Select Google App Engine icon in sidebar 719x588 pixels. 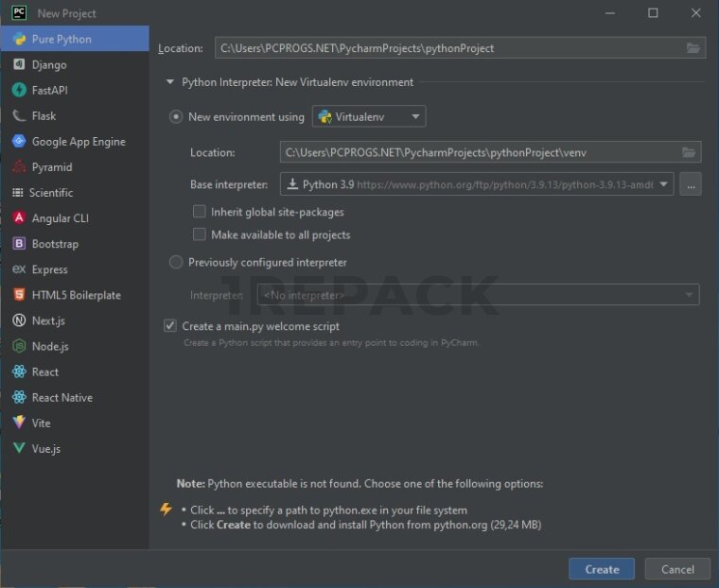click(x=19, y=142)
